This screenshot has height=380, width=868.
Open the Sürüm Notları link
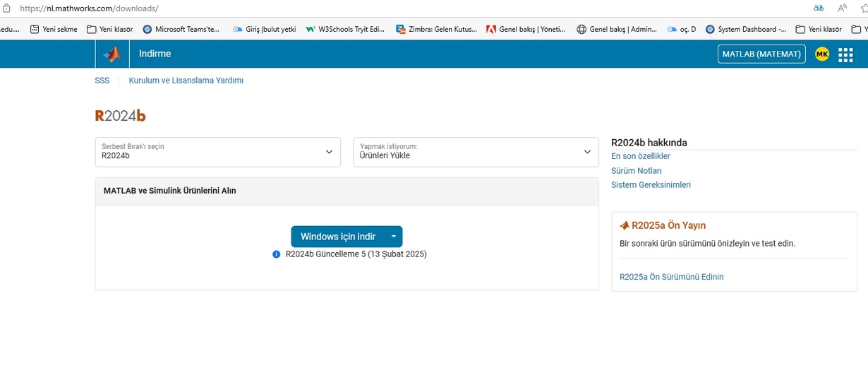click(637, 171)
